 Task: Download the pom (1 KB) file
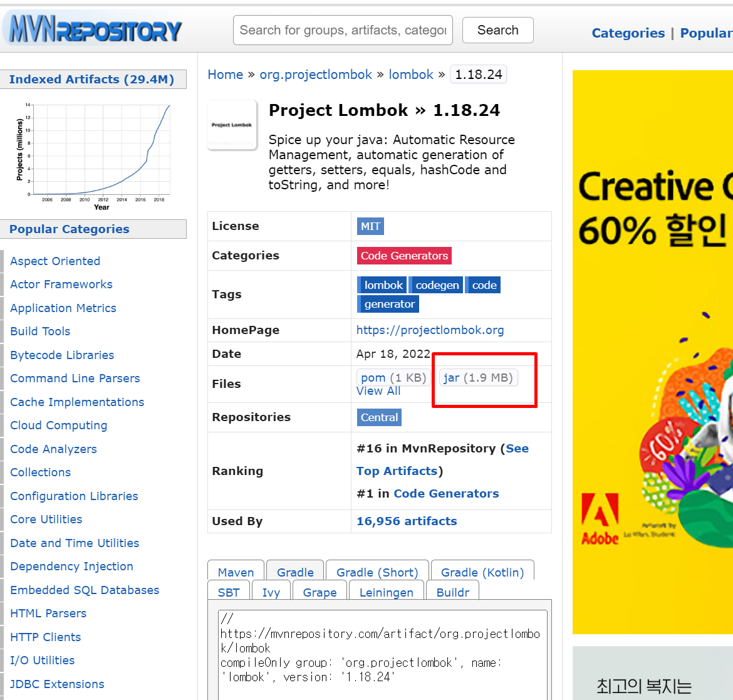pyautogui.click(x=393, y=377)
